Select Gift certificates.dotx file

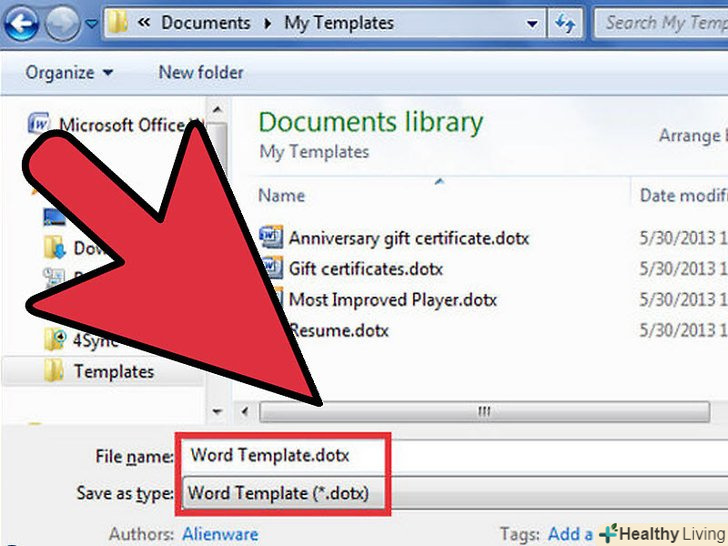click(x=365, y=269)
